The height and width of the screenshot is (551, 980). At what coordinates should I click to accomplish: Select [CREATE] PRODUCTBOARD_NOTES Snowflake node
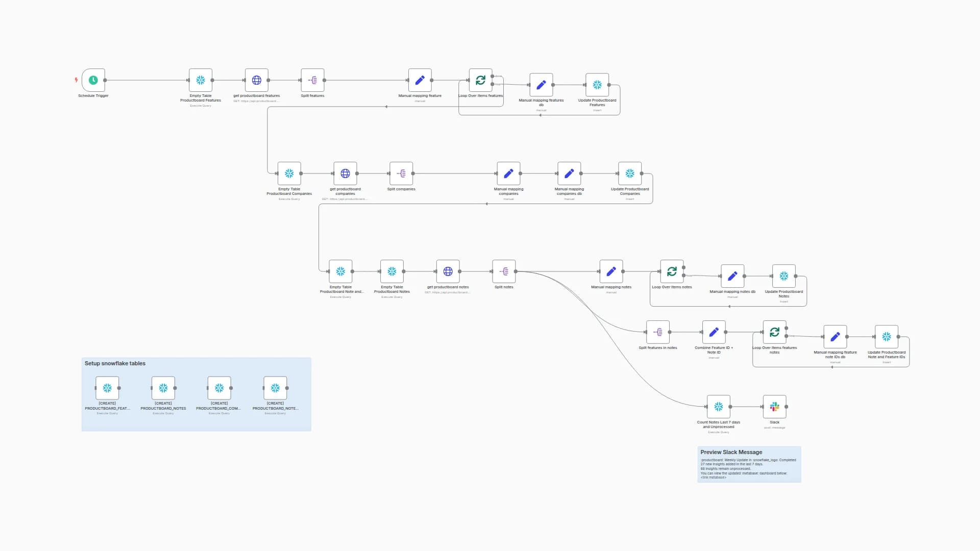tap(163, 388)
